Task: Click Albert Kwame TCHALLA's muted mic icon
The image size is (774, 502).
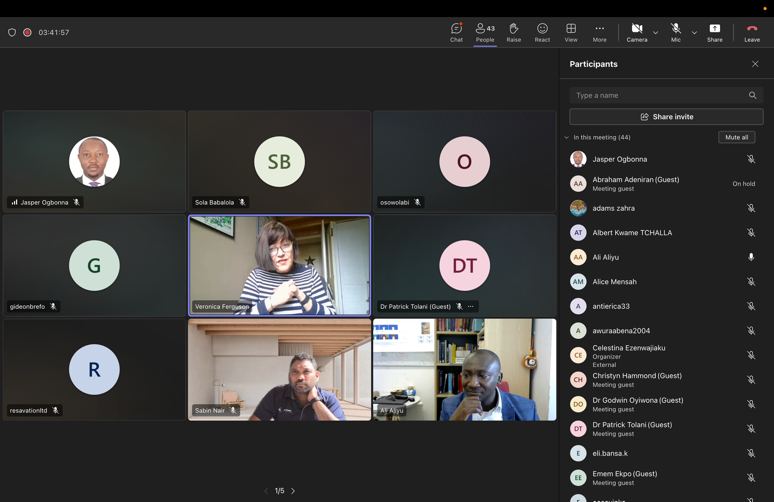Action: click(x=751, y=232)
